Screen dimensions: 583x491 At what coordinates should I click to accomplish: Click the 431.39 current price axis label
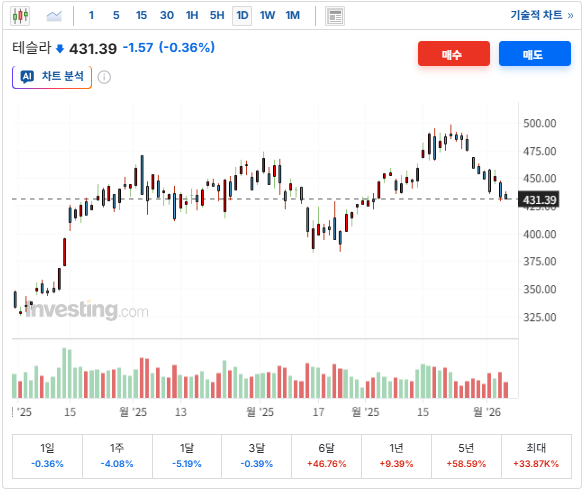click(x=539, y=200)
